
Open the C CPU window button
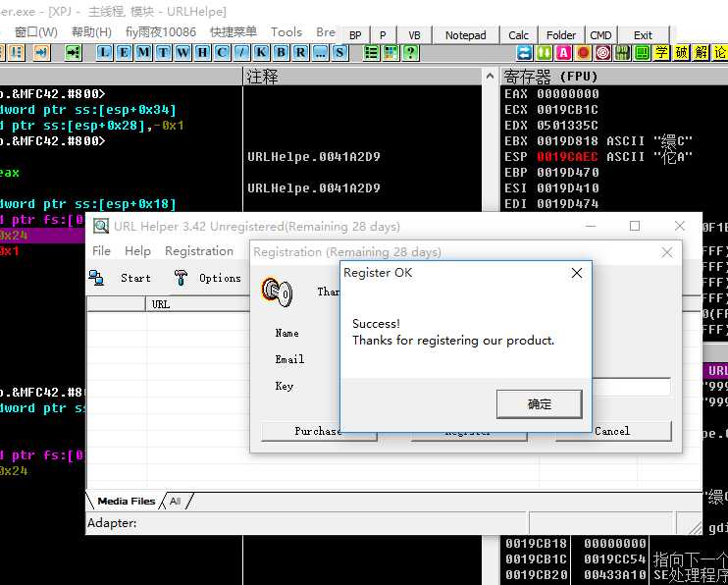coord(222,52)
